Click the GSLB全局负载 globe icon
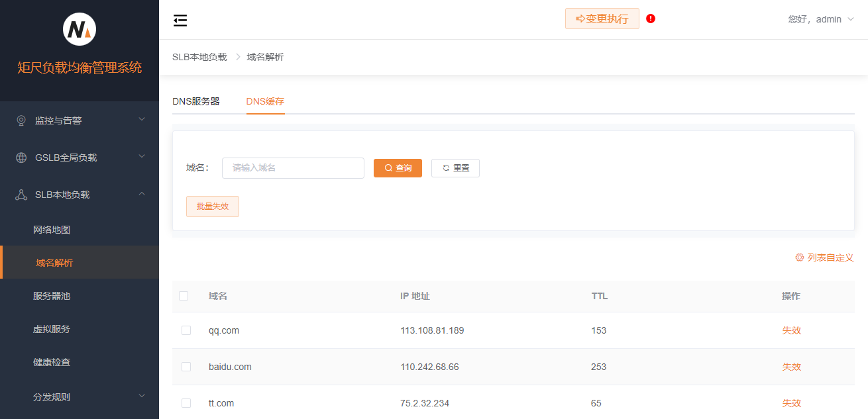Viewport: 868px width, 419px height. (x=21, y=158)
